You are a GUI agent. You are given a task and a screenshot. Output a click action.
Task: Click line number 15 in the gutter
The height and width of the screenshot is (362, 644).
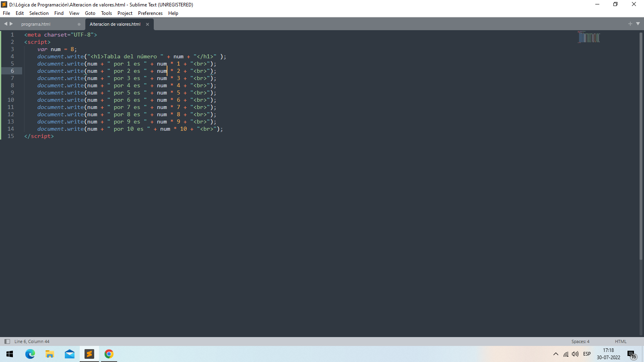pyautogui.click(x=10, y=136)
